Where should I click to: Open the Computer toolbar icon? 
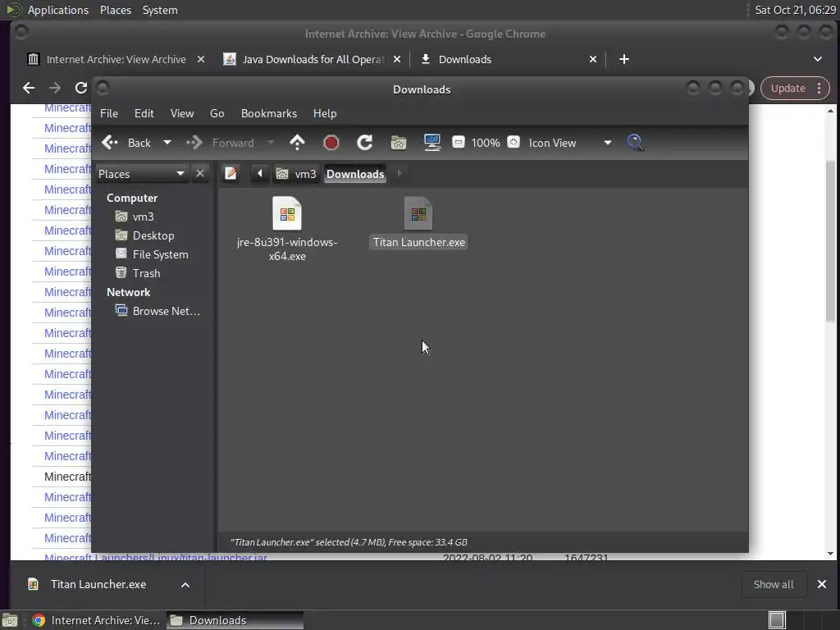pos(431,143)
